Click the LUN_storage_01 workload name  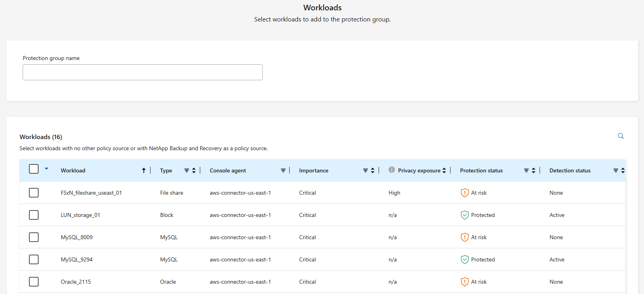[x=80, y=215]
